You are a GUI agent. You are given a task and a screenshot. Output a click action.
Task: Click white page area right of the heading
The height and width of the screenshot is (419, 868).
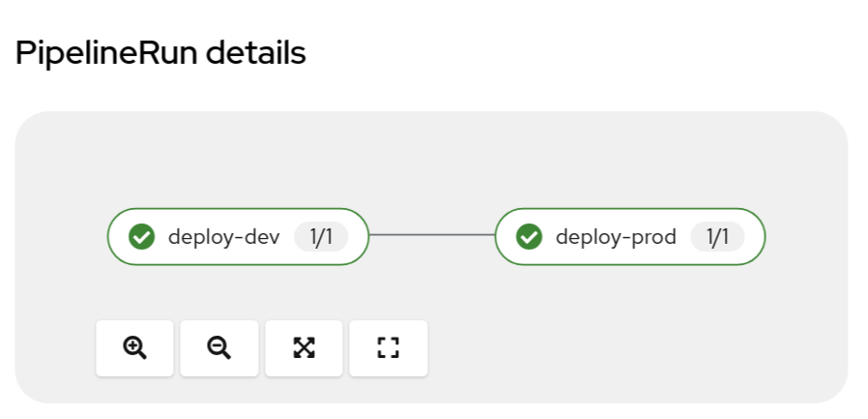580,54
